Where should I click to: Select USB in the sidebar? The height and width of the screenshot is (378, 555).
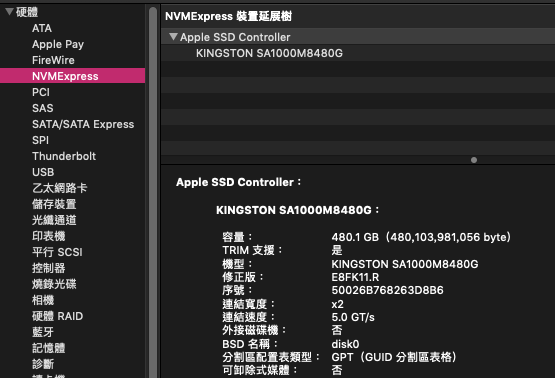[x=43, y=172]
